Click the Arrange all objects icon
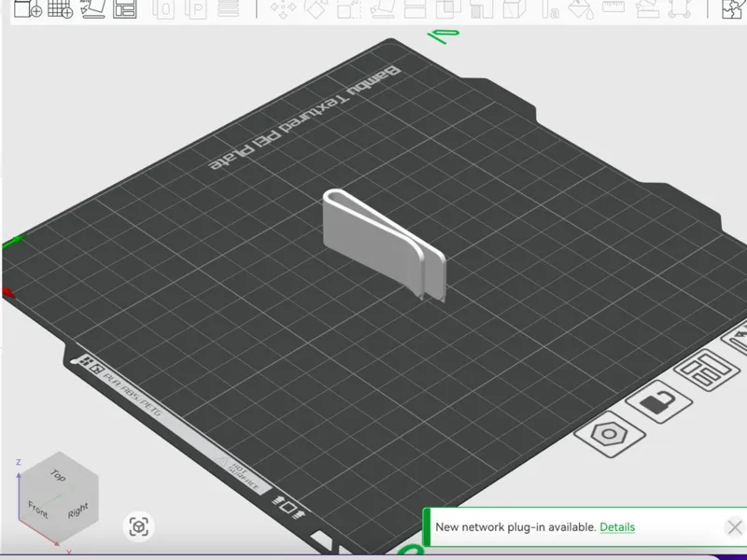Screen dimensions: 747x560 pyautogui.click(x=125, y=8)
